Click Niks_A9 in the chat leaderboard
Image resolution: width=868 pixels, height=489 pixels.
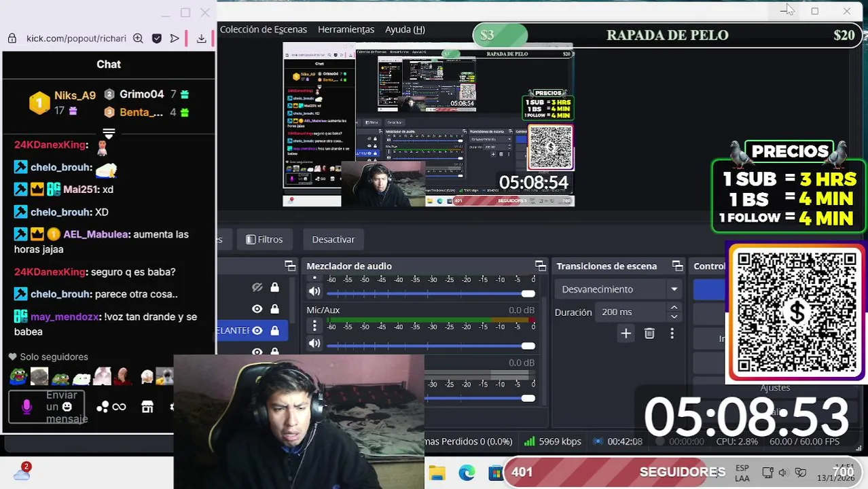pyautogui.click(x=75, y=96)
